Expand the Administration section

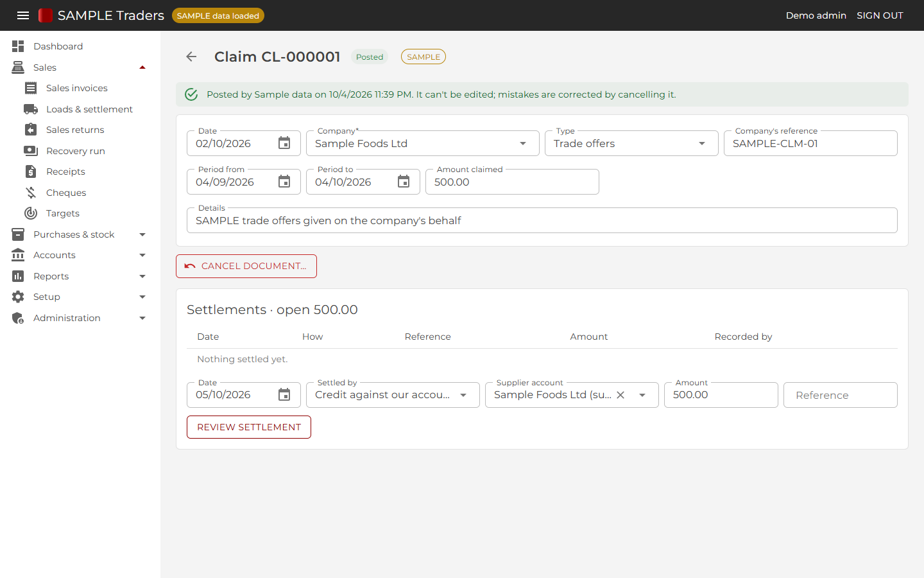tap(142, 318)
